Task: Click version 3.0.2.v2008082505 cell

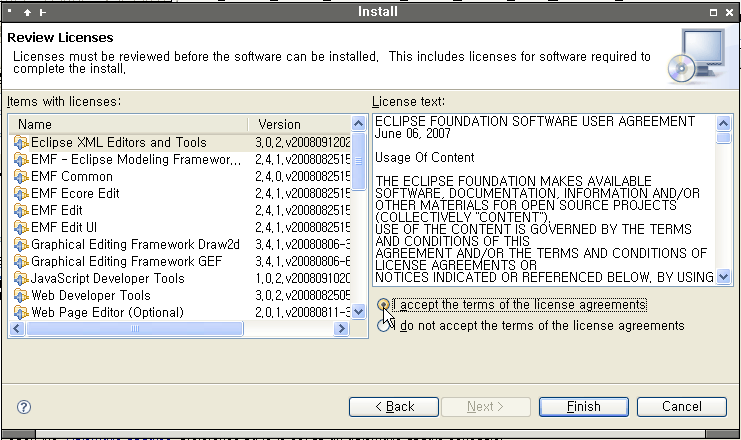Action: (x=302, y=295)
